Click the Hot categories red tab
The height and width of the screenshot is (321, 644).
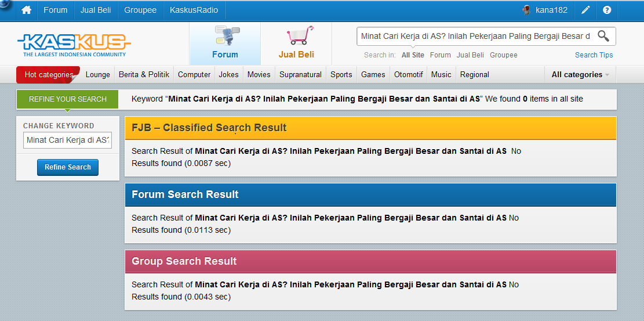48,74
